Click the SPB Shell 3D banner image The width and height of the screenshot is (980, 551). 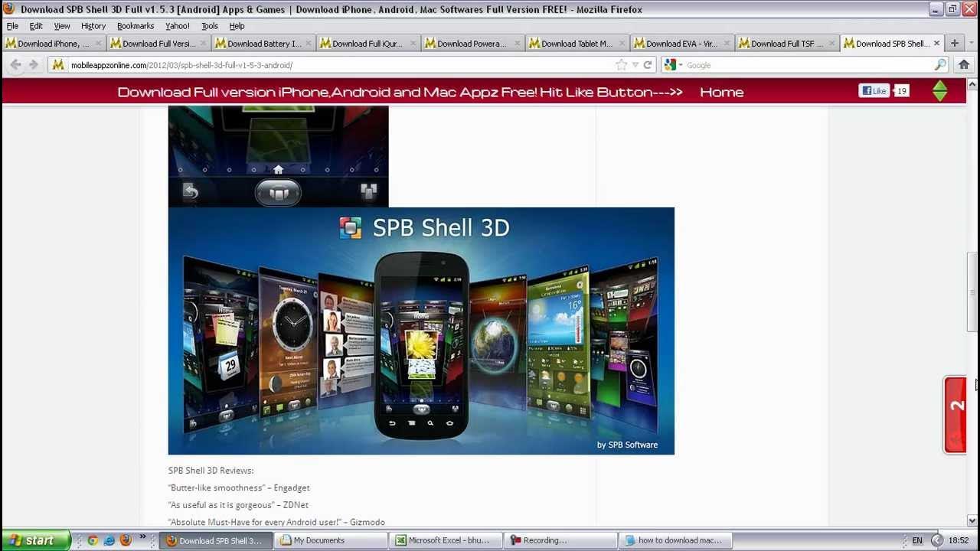[x=421, y=331]
